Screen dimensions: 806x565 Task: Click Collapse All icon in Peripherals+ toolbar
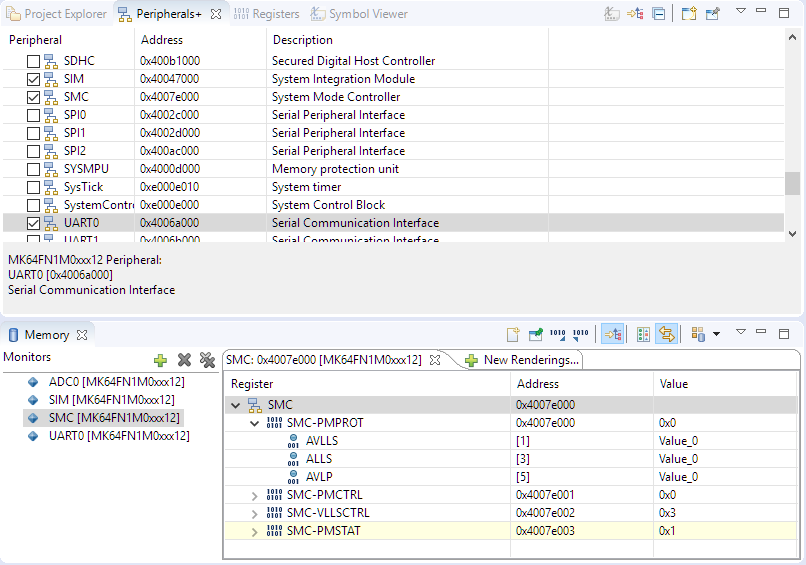(659, 14)
